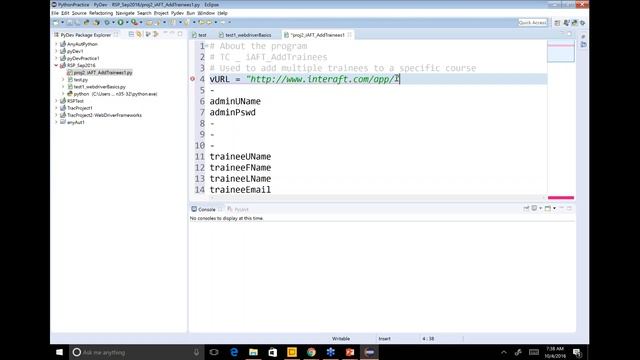The image size is (640, 360).
Task: Click the microphone icon in Cortana search
Action: point(196,352)
